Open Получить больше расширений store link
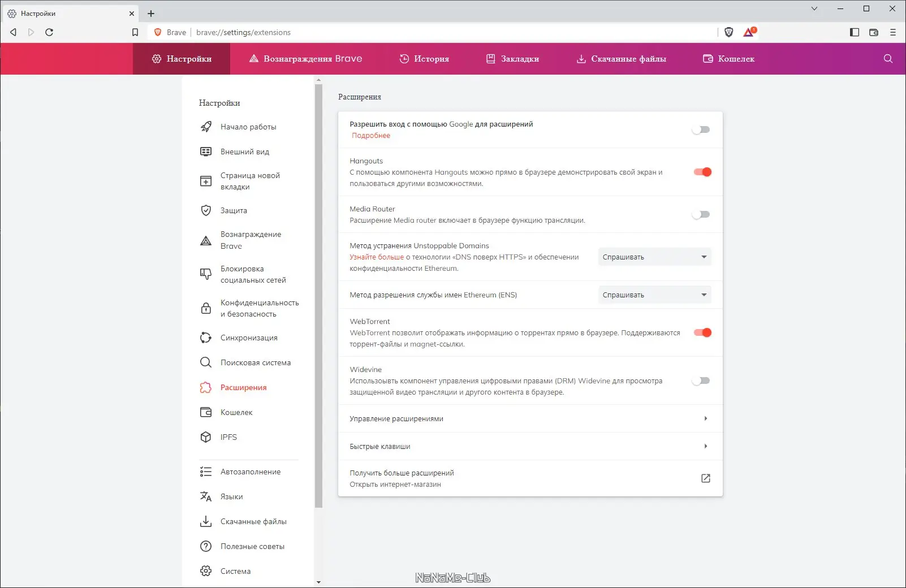The image size is (906, 588). tap(705, 478)
